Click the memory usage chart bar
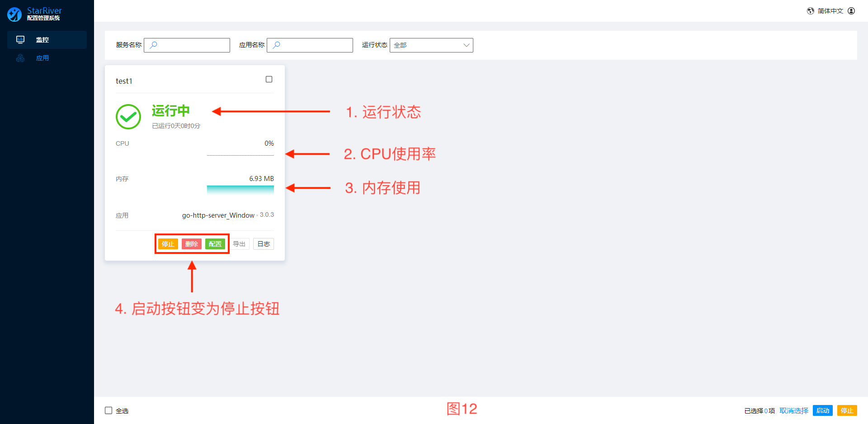 [241, 190]
